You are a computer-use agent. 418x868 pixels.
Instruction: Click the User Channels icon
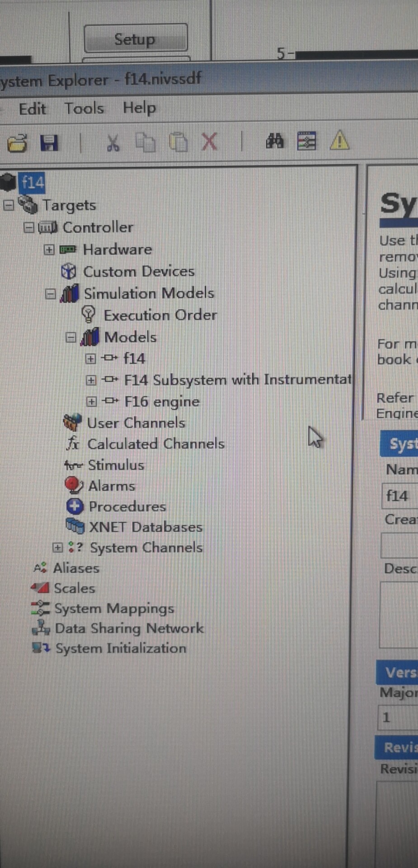pos(72,422)
